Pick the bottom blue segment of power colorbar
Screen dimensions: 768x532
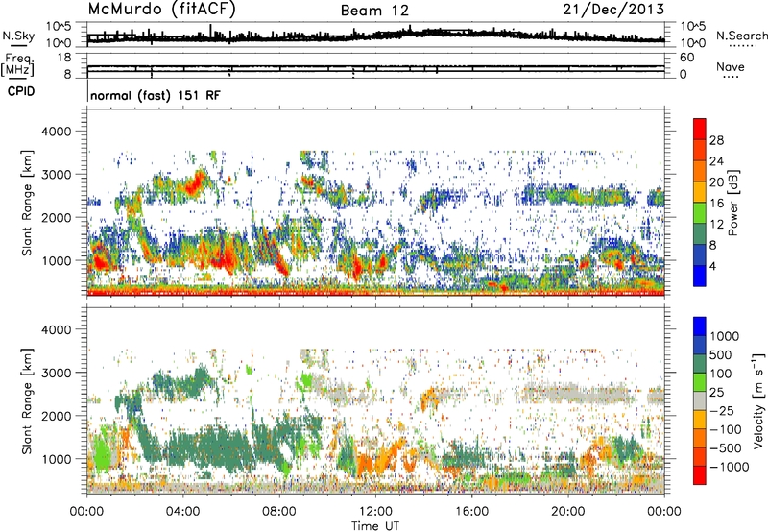pyautogui.click(x=700, y=276)
